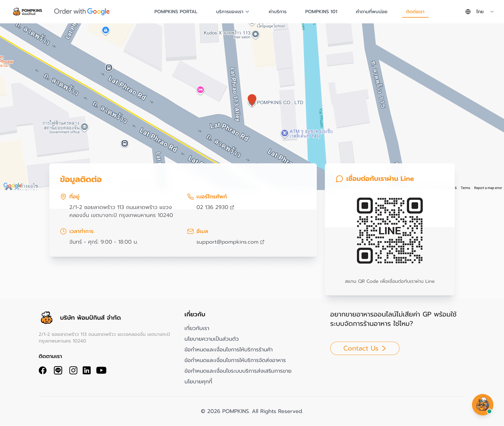Click the POMPKINS logo in header
Image resolution: width=504 pixels, height=426 pixels.
pos(27,12)
